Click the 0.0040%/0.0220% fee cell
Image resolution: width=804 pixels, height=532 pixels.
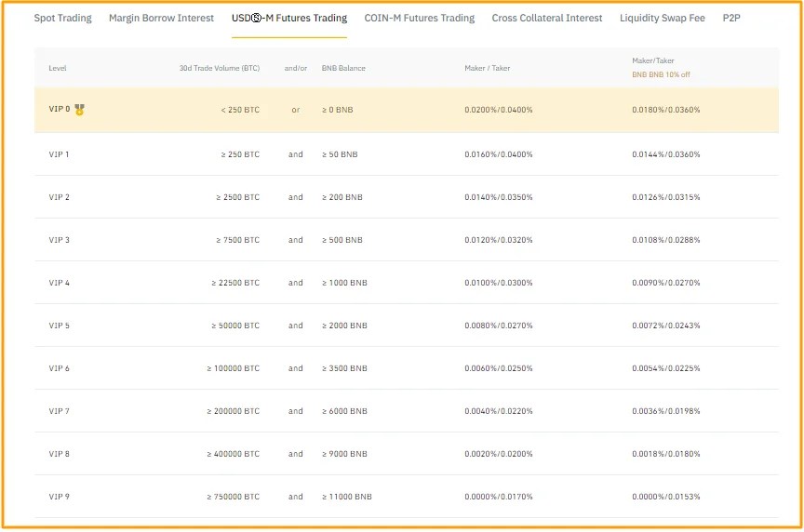click(x=499, y=411)
